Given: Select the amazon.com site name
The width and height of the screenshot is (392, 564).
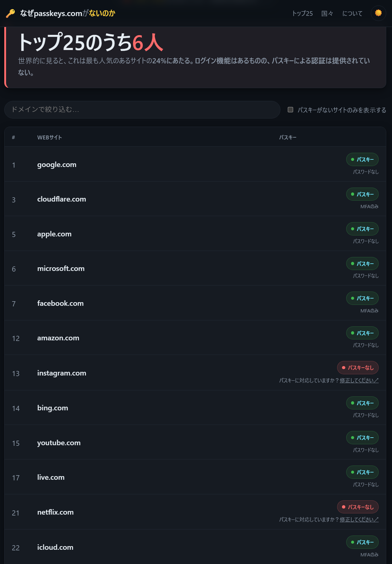Looking at the screenshot, I should coord(58,338).
